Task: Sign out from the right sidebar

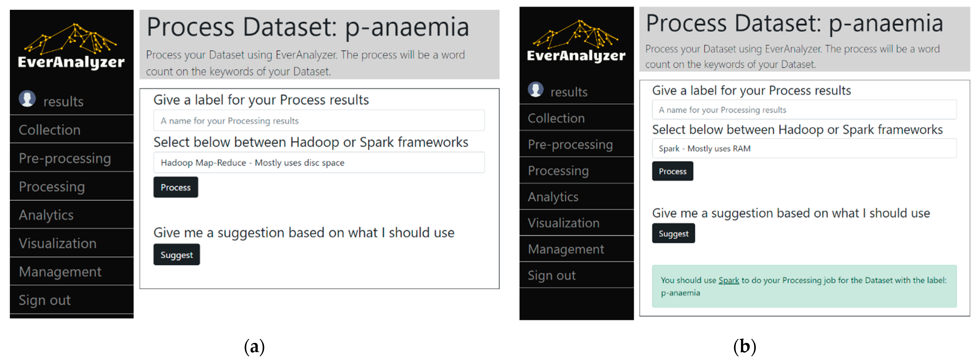Action: tap(551, 276)
